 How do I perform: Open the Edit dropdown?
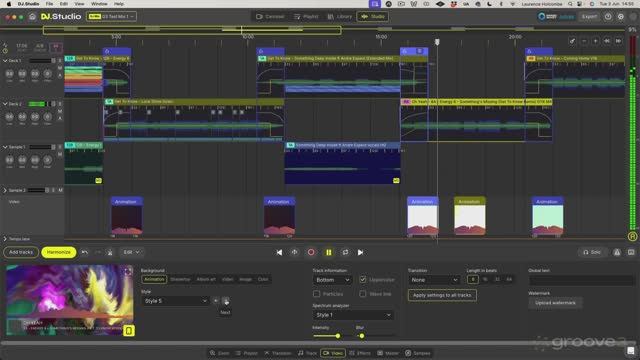(x=131, y=252)
